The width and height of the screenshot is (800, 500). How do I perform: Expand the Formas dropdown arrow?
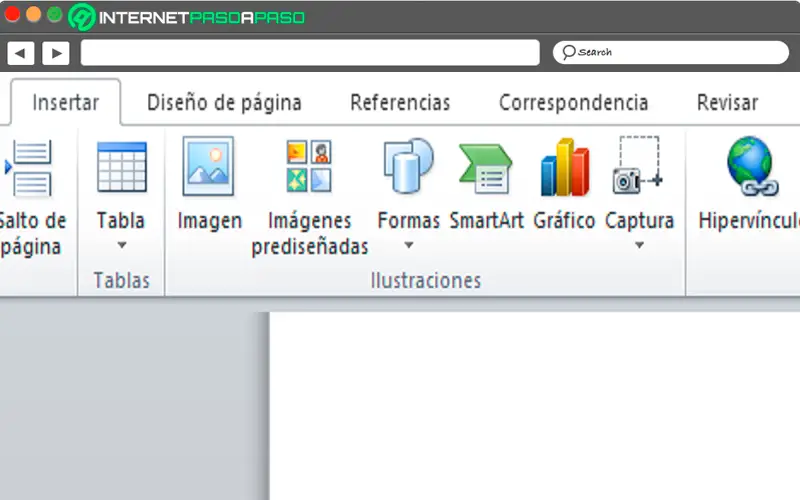click(x=409, y=245)
